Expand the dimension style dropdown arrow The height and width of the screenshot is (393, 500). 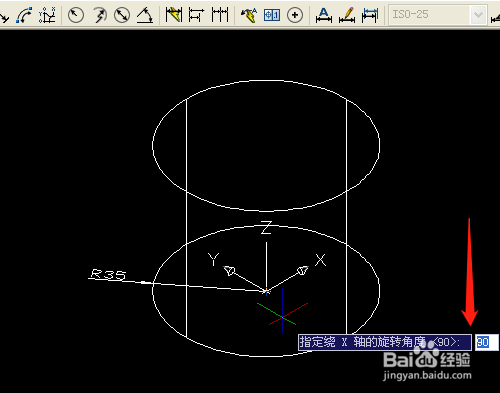coord(478,15)
